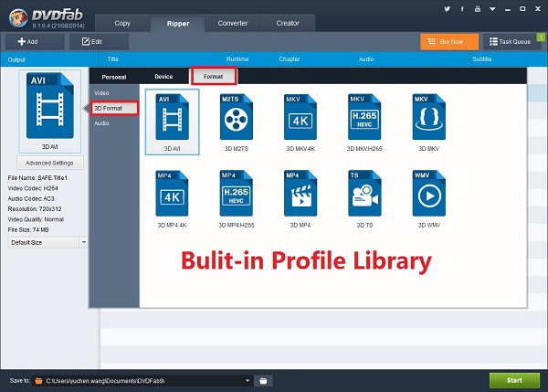Switch to the Creator tab
548x392 pixels.
[x=288, y=23]
